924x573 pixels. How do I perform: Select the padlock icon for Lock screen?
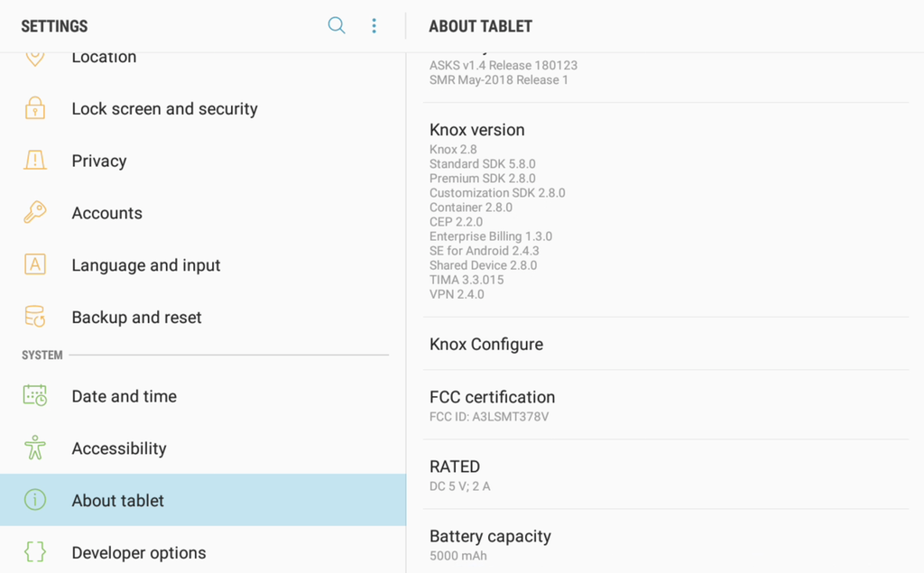(36, 108)
